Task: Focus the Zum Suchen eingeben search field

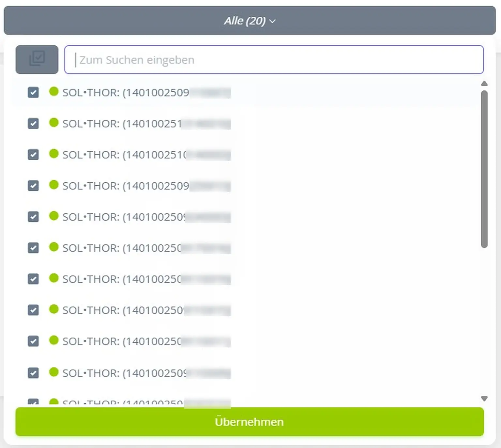Action: (x=274, y=59)
